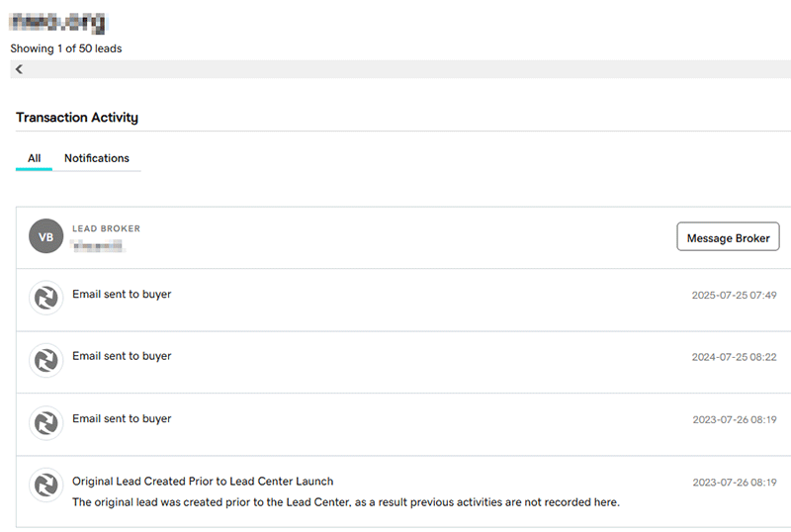
Task: Click the 2025-07-25 07:49 timestamp
Action: coord(734,295)
